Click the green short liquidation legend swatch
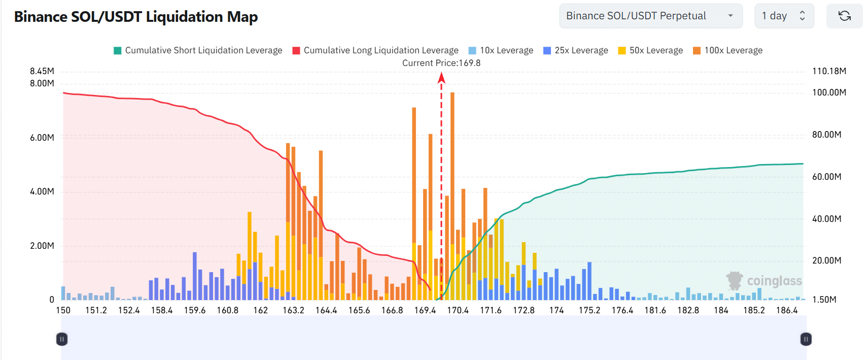 [118, 50]
